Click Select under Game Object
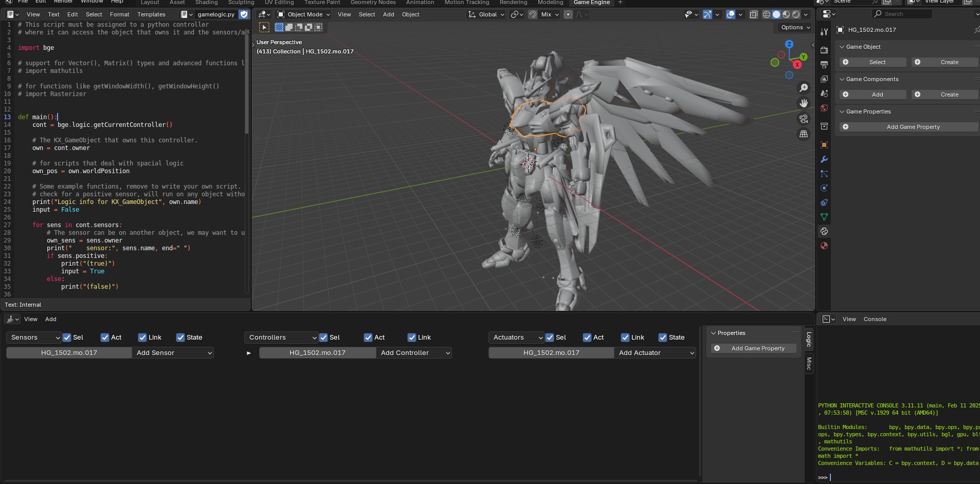980x484 pixels. coord(873,62)
